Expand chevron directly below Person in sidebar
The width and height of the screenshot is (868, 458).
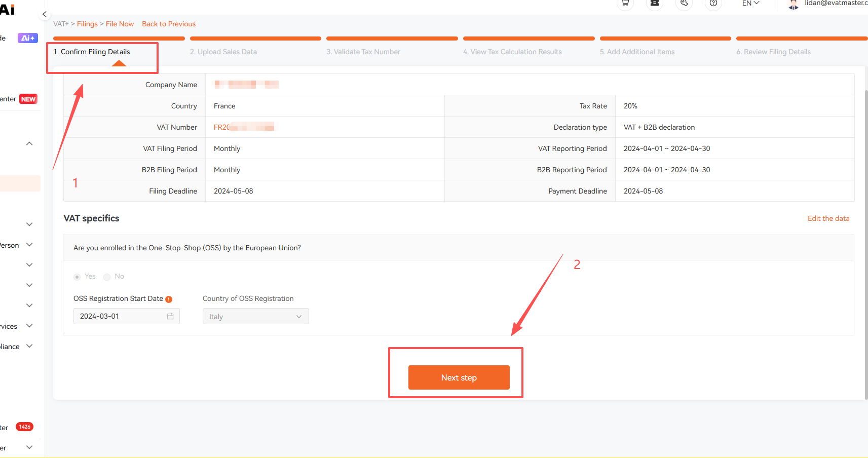[x=29, y=265]
